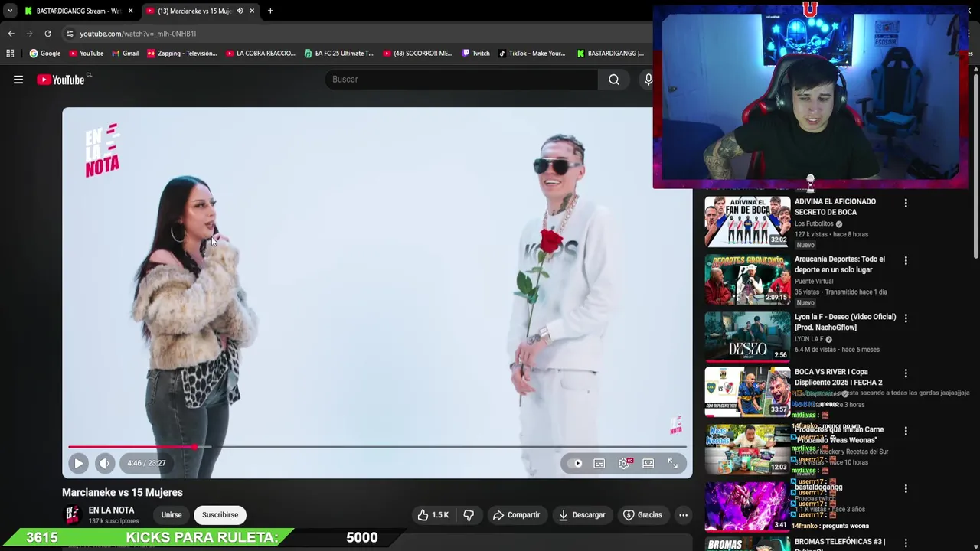This screenshot has width=980, height=551.
Task: Open the Zapping - Televisión bookmark
Action: pos(182,54)
